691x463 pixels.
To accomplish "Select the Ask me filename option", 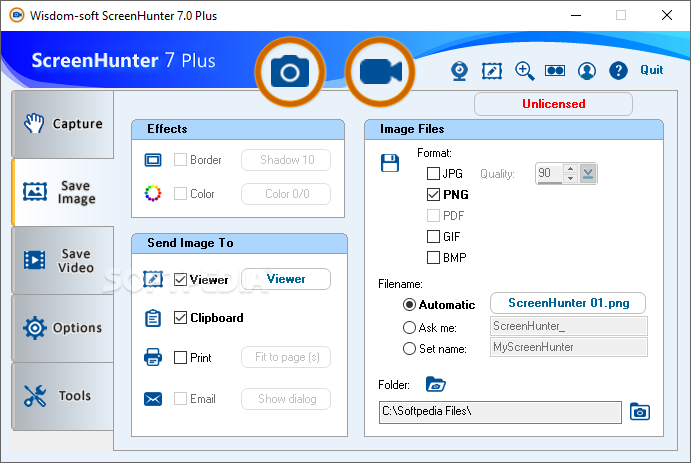I will [409, 327].
